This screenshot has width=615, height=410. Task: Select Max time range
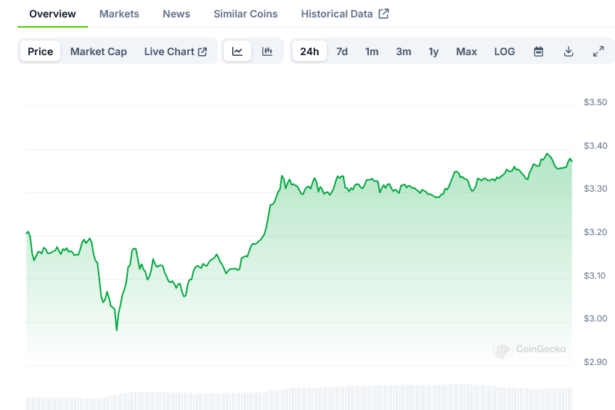point(466,52)
